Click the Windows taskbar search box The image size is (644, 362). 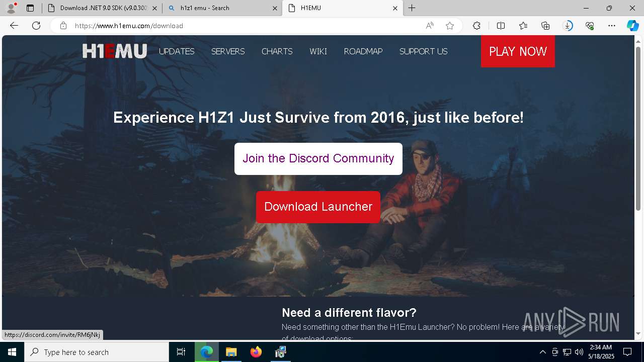[x=97, y=352]
